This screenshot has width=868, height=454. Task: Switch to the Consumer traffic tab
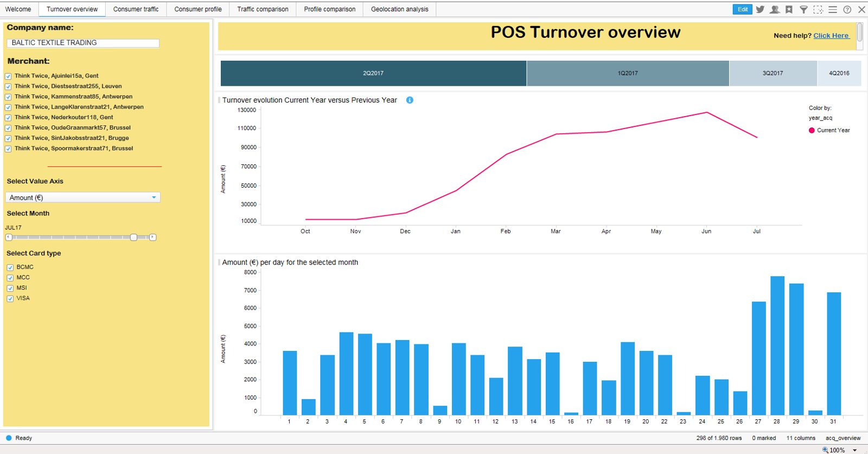136,9
